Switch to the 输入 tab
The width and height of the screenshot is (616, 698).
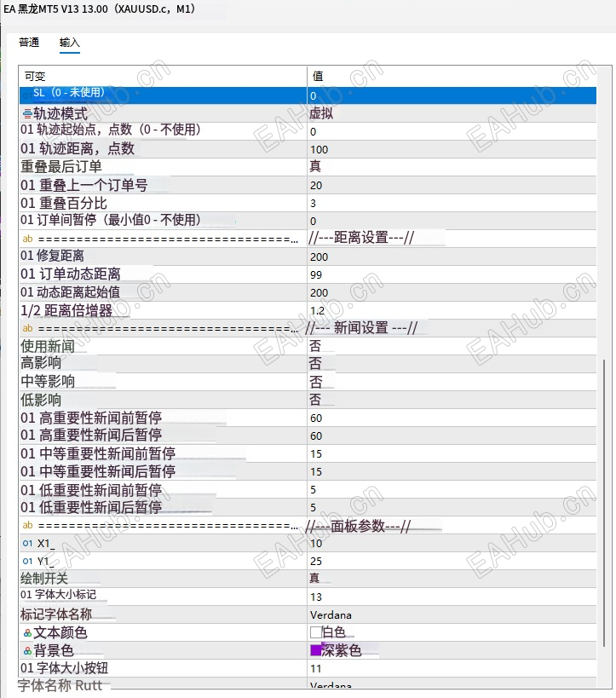(69, 43)
